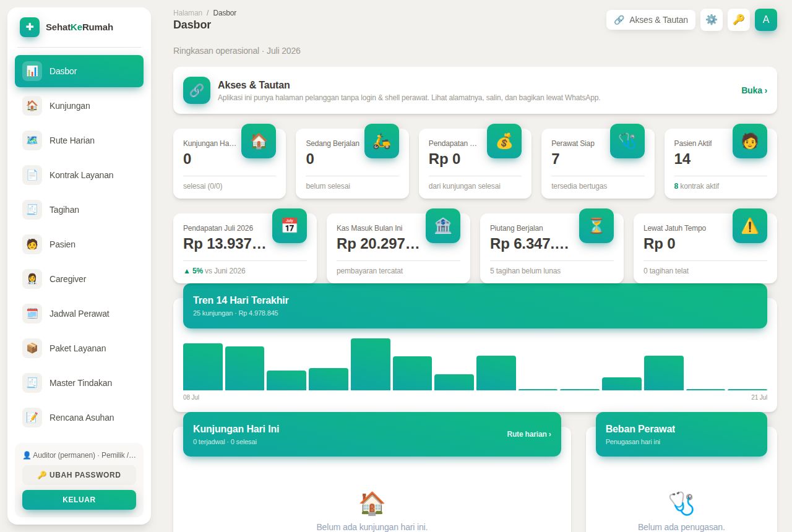The width and height of the screenshot is (792, 532).
Task: Click bank icon on Kas Masuk card
Action: point(443,226)
